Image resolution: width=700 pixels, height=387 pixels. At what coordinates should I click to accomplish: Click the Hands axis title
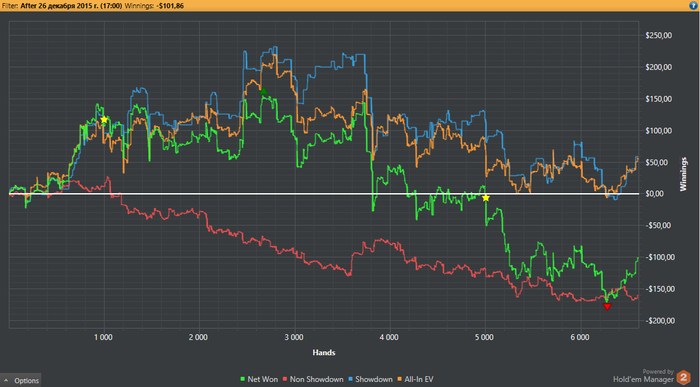click(324, 353)
